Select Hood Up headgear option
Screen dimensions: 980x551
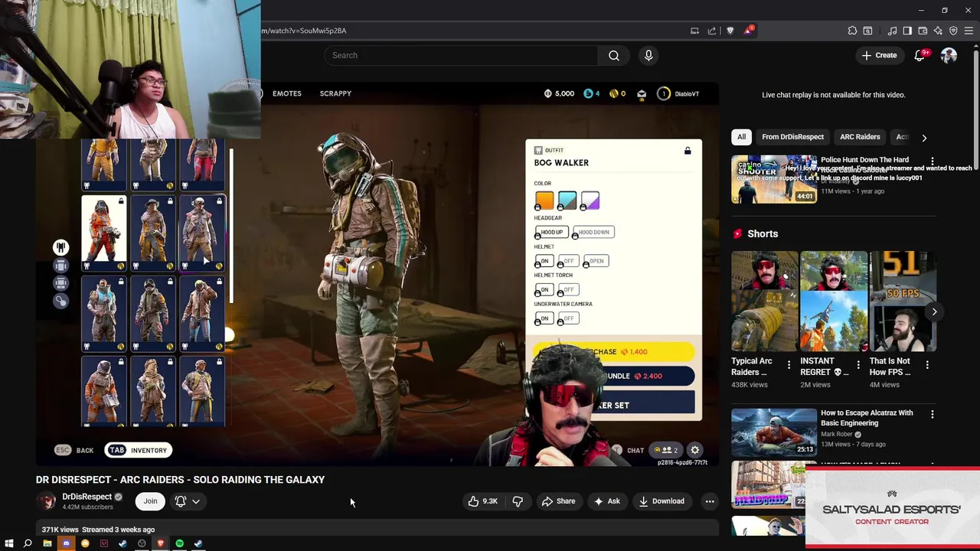(x=551, y=232)
